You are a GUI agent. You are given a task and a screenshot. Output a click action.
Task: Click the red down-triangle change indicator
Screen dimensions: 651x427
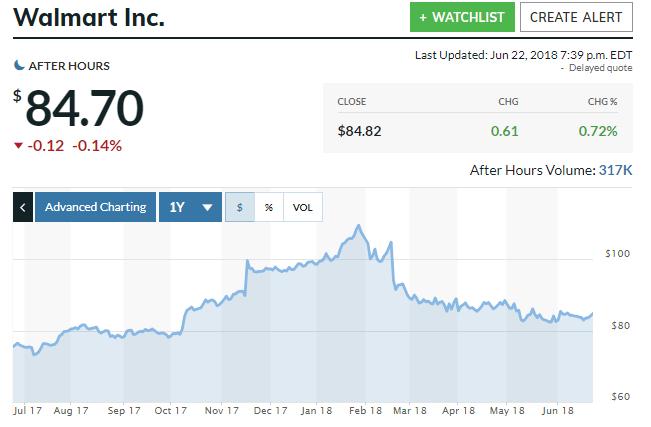[x=18, y=145]
